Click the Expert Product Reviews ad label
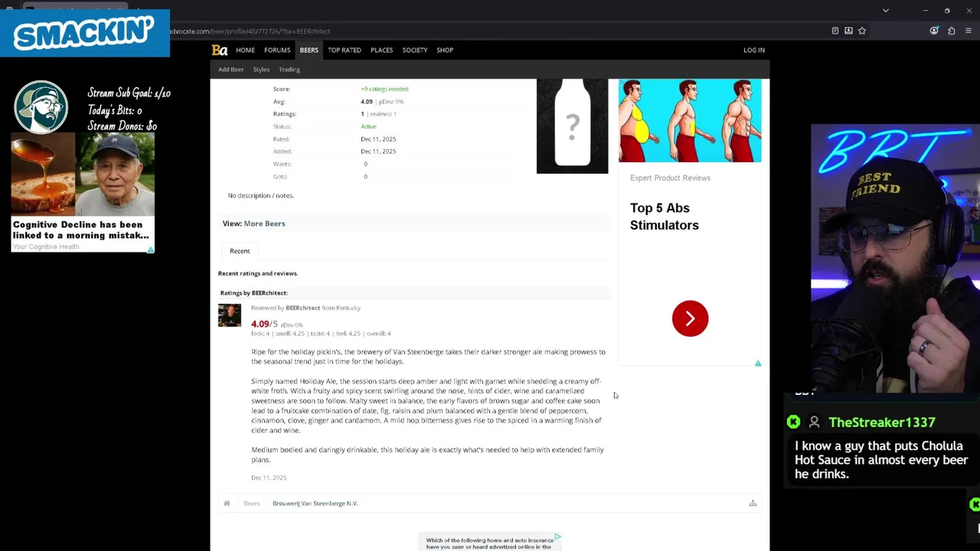 [670, 178]
